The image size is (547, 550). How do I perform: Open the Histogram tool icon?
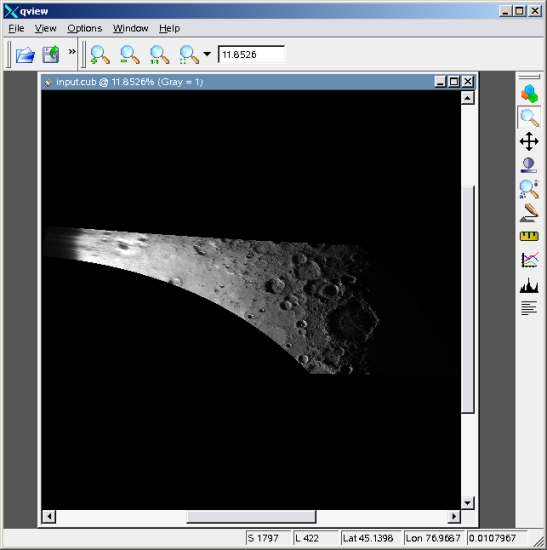pyautogui.click(x=529, y=285)
